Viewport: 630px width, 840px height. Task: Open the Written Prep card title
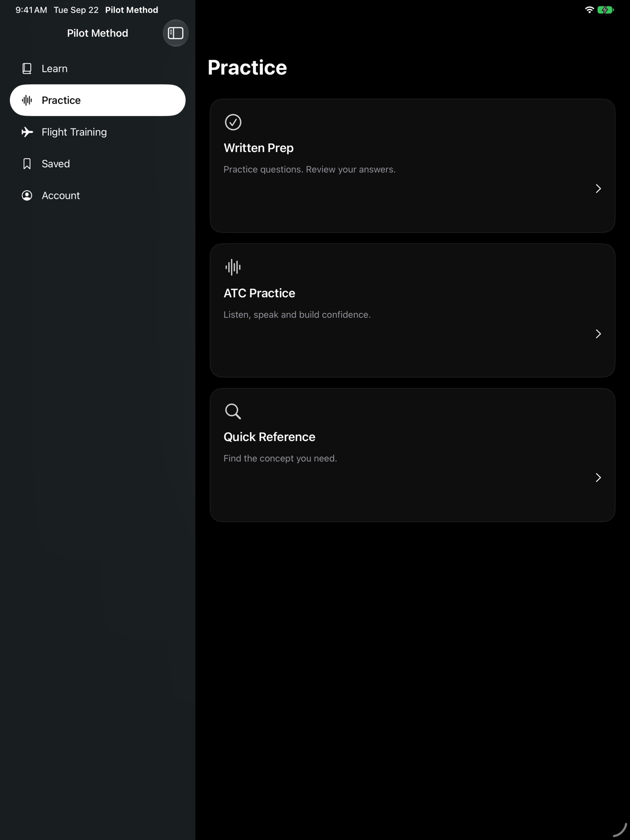tap(258, 148)
